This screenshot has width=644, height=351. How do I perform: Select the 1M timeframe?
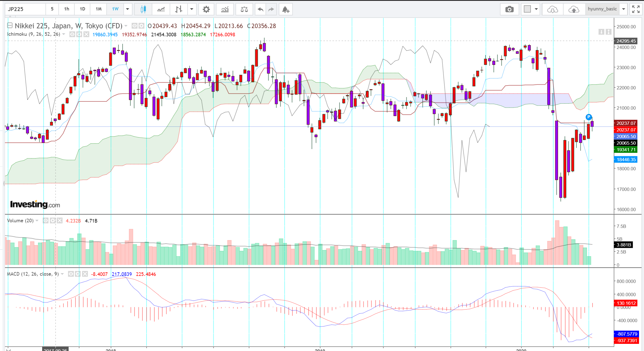[x=99, y=9]
